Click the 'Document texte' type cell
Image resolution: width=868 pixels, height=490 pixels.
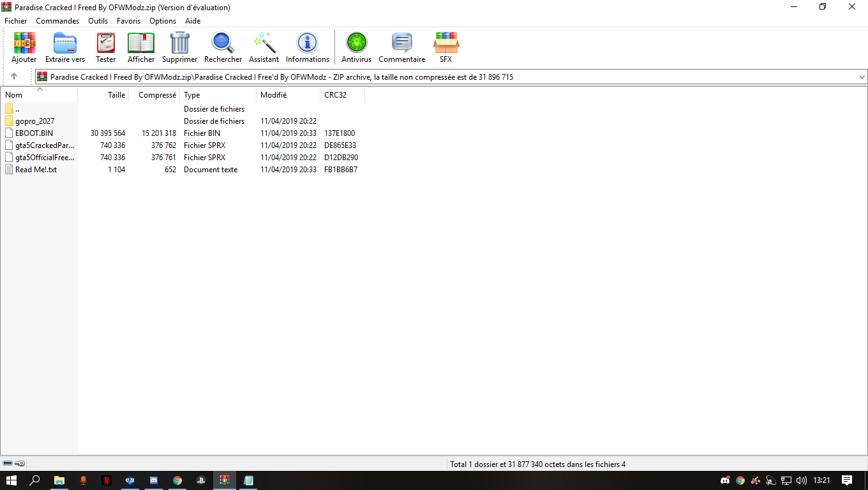(211, 170)
